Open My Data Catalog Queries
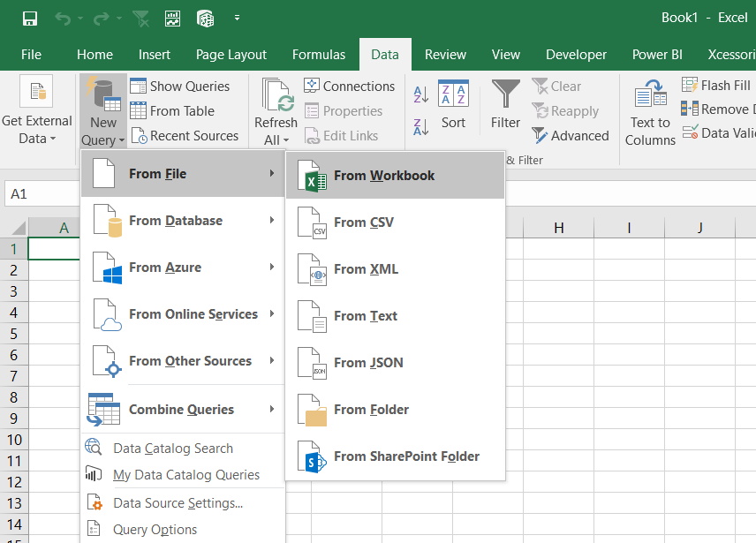 (x=183, y=475)
